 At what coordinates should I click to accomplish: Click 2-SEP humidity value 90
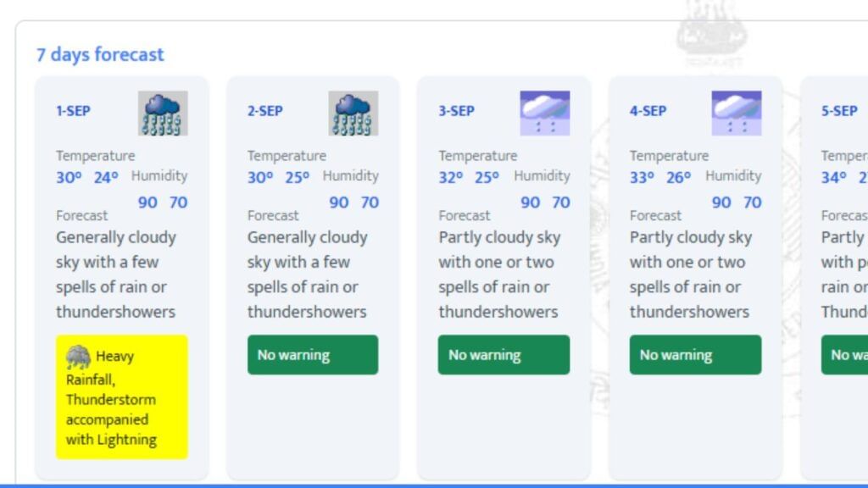[339, 202]
